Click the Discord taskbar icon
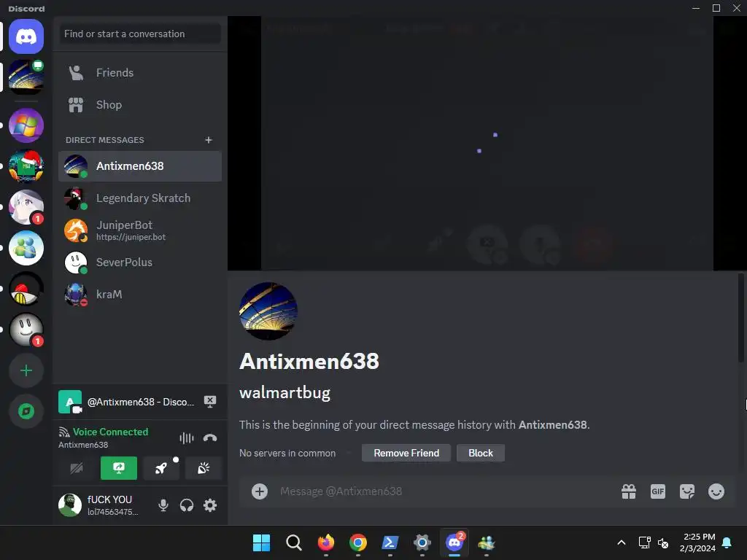Screen dimensions: 747x560 [x=454, y=542]
